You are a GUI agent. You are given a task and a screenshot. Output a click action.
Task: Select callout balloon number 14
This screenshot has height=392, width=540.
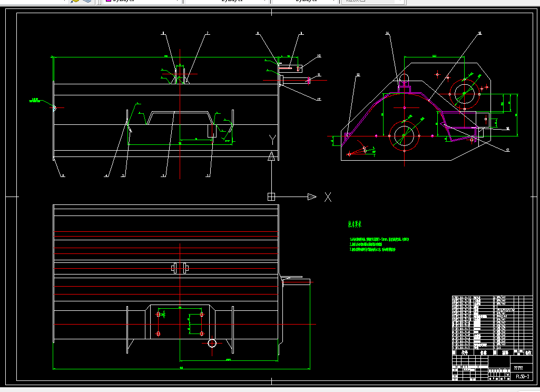(387, 33)
